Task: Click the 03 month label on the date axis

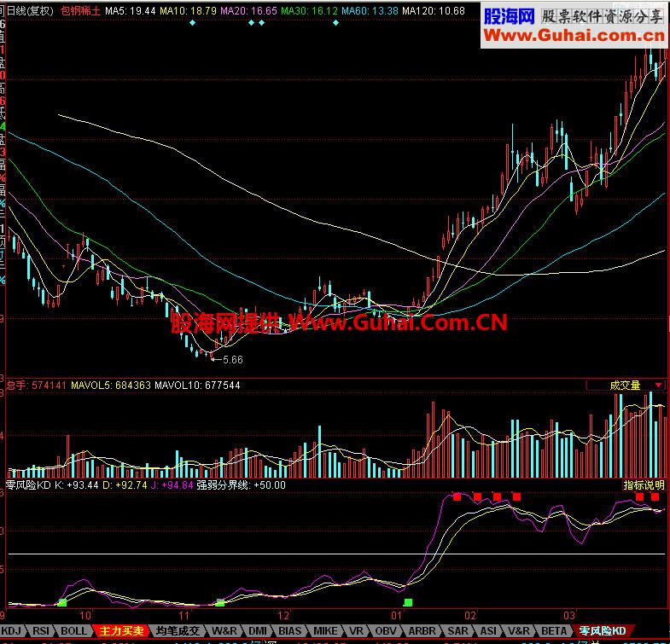Action: 568,615
